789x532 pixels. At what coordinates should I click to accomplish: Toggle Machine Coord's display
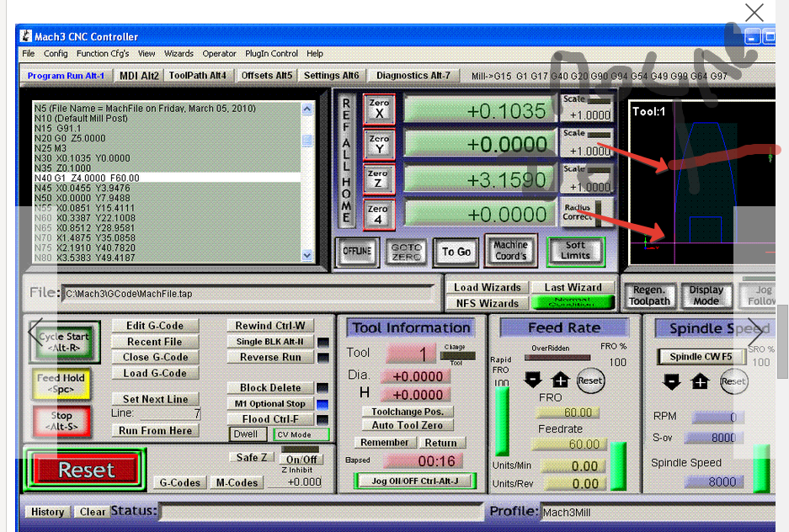coord(511,250)
